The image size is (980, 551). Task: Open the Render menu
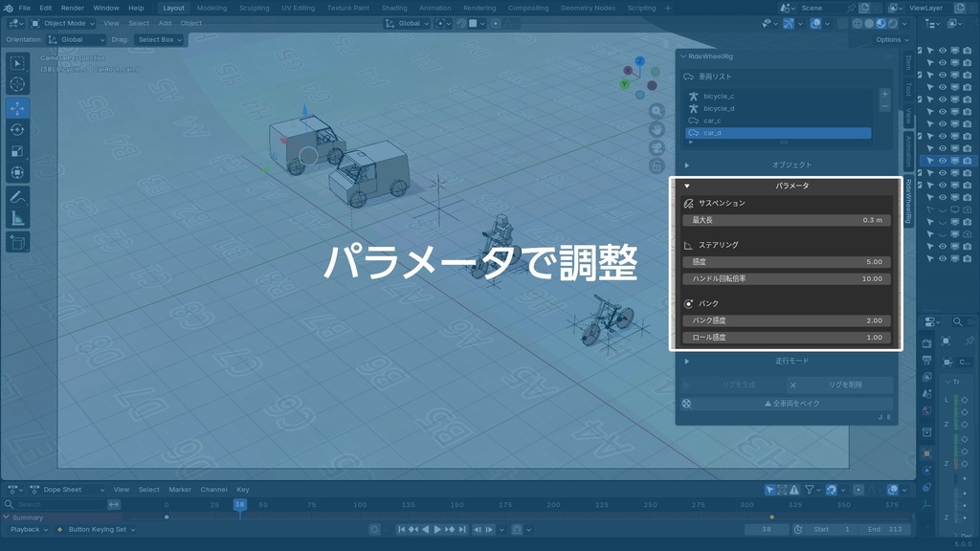tap(72, 8)
